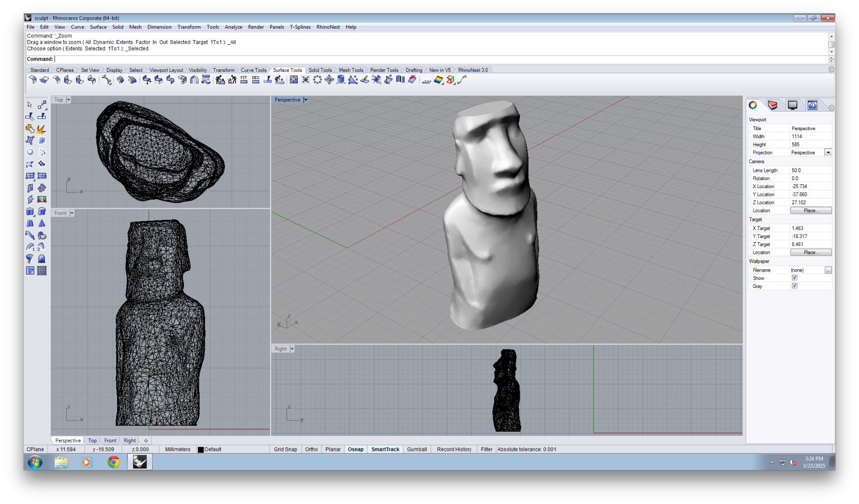Click the command history scrollbar up arrow
859x504 pixels.
831,36
